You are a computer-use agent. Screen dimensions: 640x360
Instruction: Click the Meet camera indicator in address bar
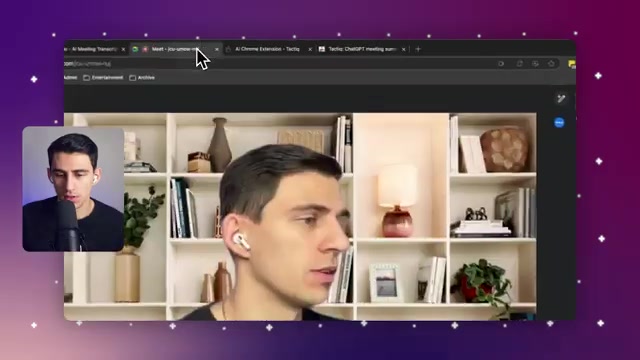tap(501, 64)
